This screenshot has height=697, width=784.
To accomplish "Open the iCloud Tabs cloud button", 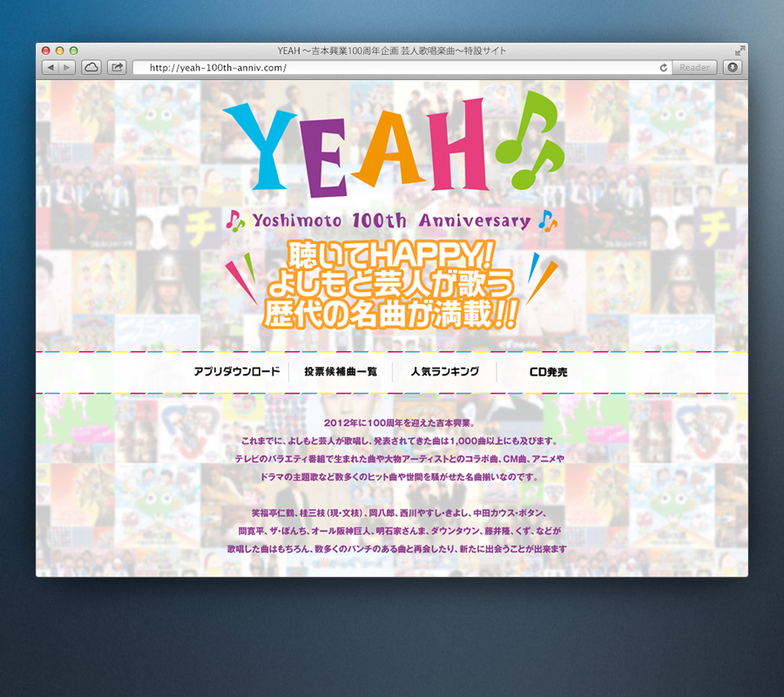I will (x=91, y=67).
